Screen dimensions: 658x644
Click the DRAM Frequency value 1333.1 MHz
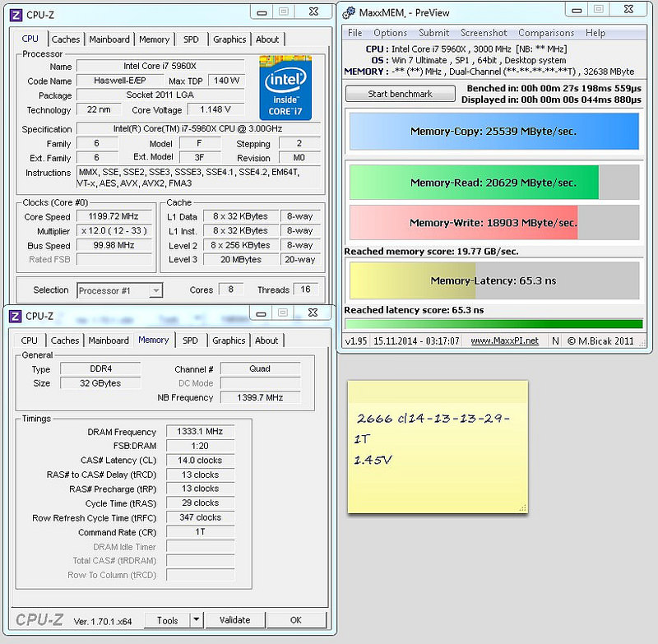[200, 431]
